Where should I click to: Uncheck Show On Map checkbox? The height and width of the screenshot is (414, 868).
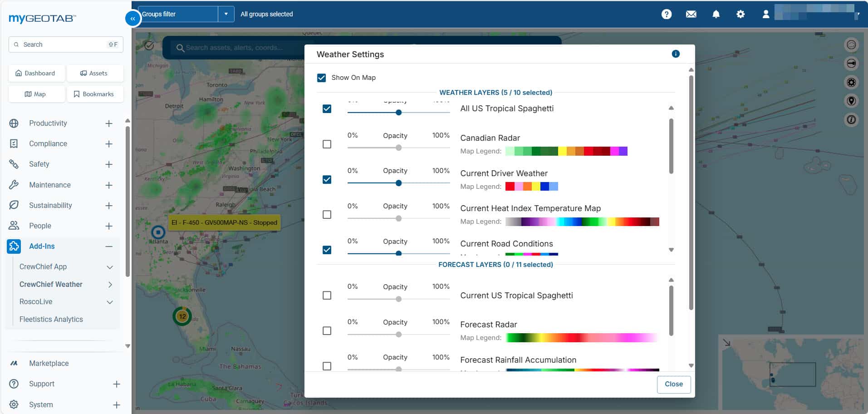[x=321, y=78]
